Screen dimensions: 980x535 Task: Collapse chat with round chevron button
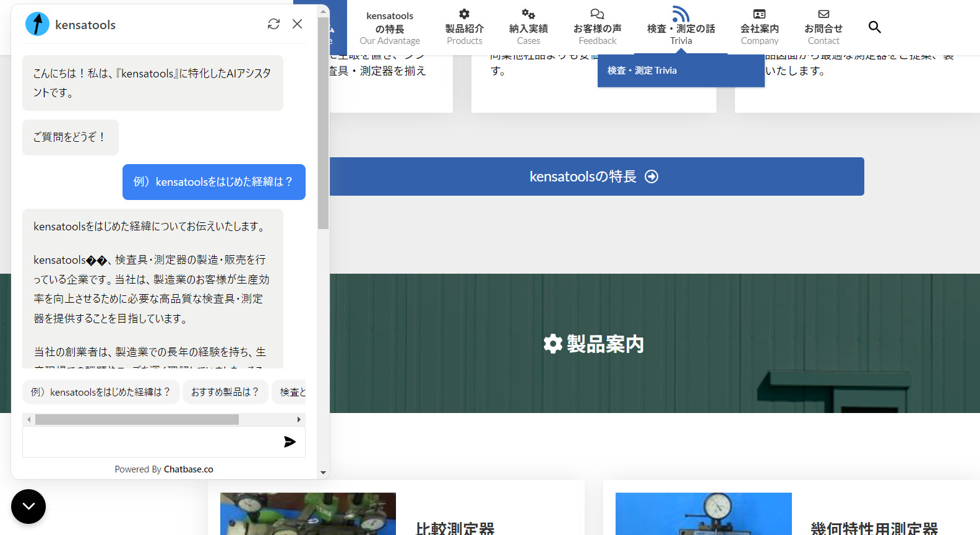28,507
